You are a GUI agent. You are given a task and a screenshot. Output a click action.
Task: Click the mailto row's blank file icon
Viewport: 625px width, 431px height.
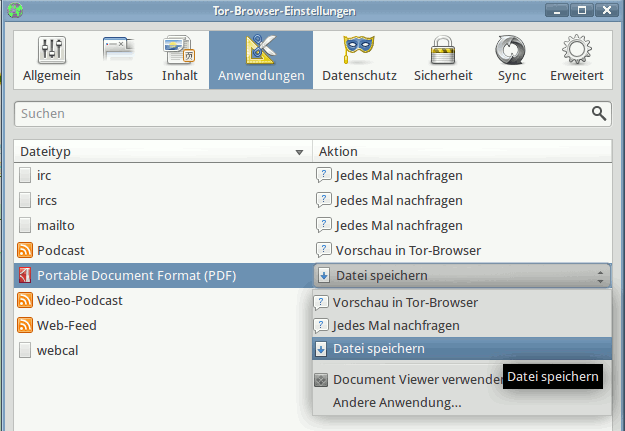pyautogui.click(x=25, y=225)
